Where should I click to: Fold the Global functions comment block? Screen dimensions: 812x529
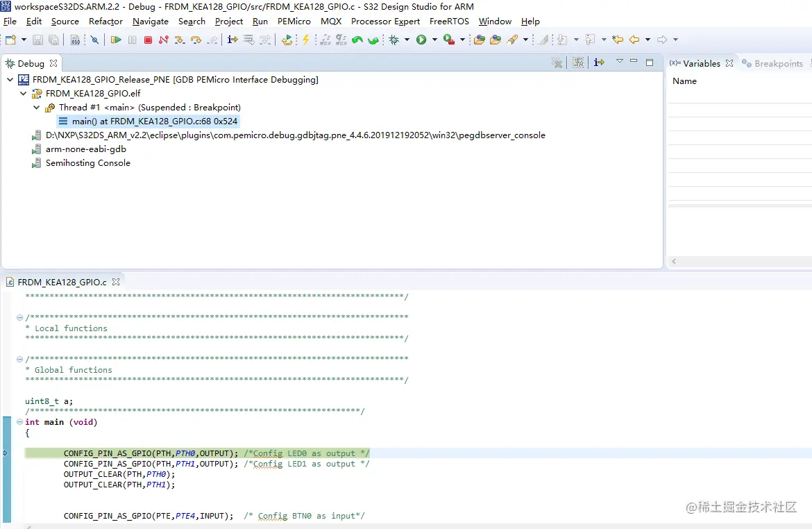click(x=19, y=358)
